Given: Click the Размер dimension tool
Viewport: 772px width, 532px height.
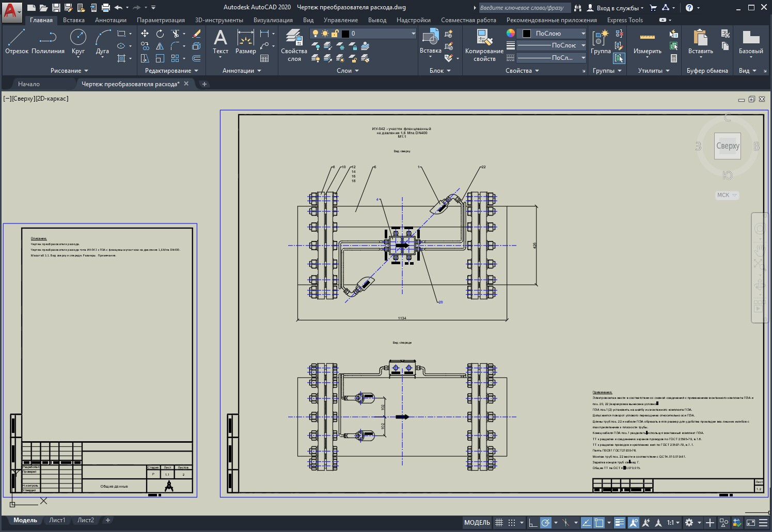Looking at the screenshot, I should click(x=246, y=42).
